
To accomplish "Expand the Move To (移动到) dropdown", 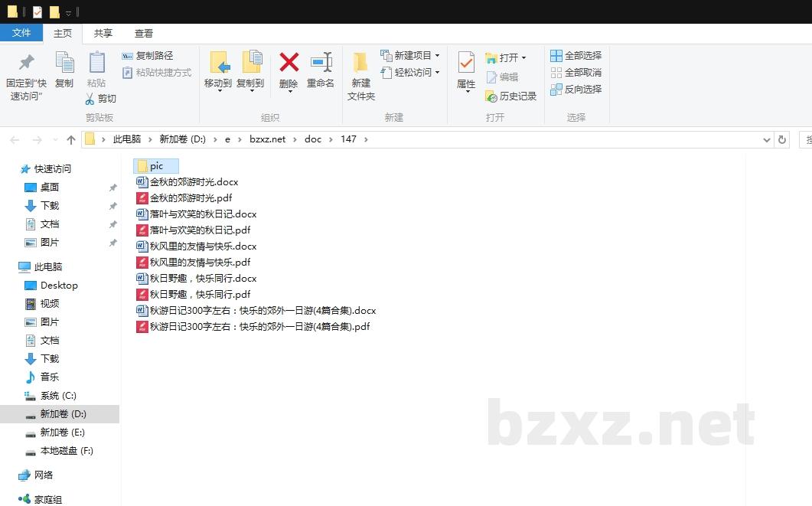I will (x=218, y=91).
